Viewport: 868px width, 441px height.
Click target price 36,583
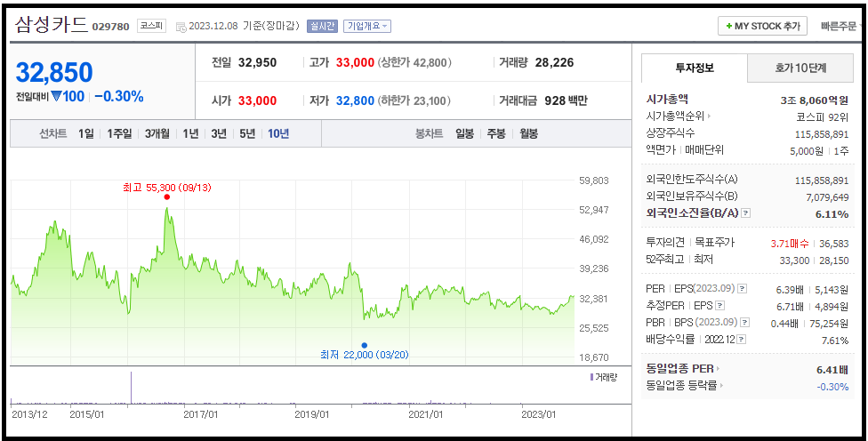[833, 244]
